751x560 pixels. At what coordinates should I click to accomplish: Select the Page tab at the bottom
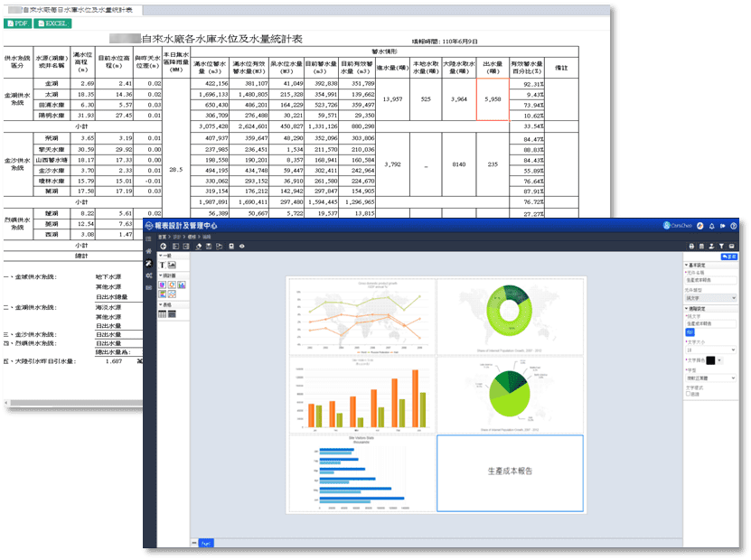coord(207,543)
